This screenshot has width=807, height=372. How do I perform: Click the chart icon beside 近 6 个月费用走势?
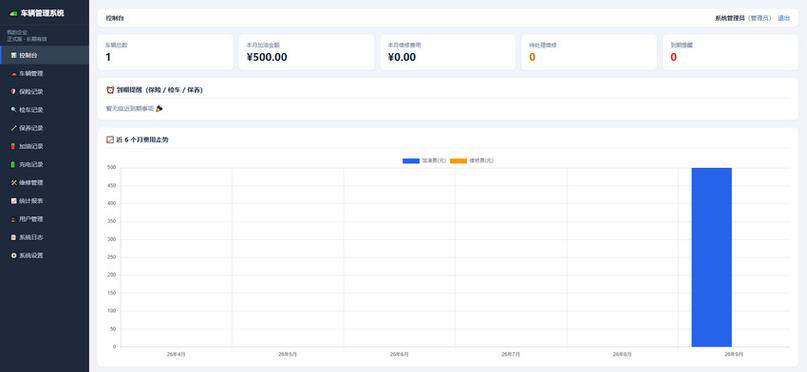(110, 139)
